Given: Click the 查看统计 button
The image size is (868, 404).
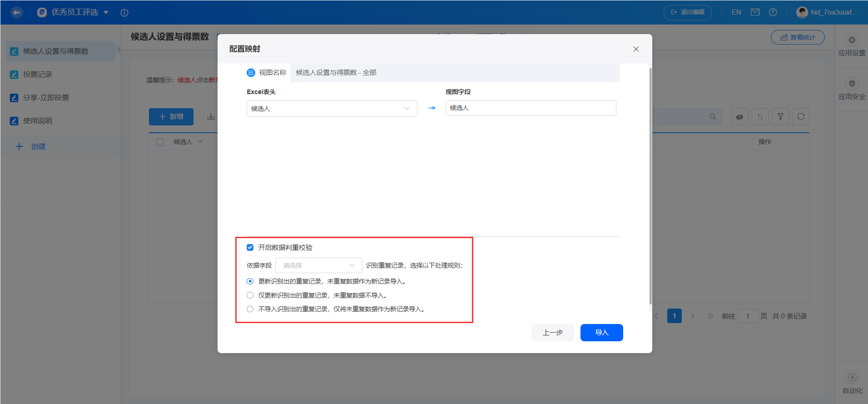Looking at the screenshot, I should [x=798, y=37].
